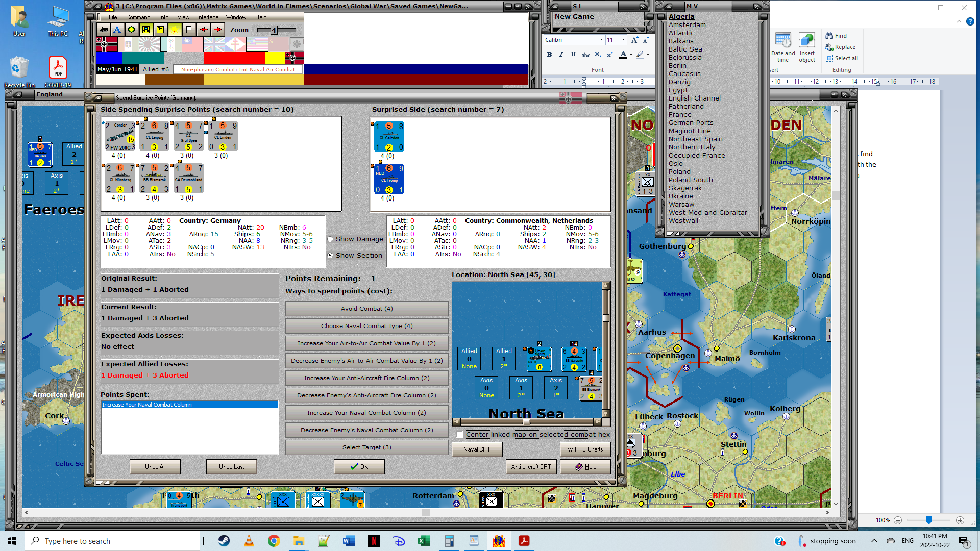The height and width of the screenshot is (551, 980).
Task: Open the font size dropdown
Action: point(623,40)
